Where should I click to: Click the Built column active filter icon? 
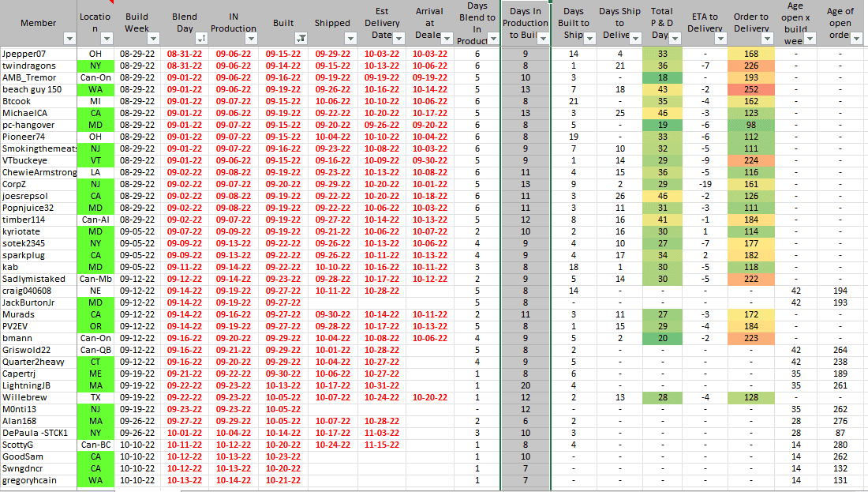(300, 39)
